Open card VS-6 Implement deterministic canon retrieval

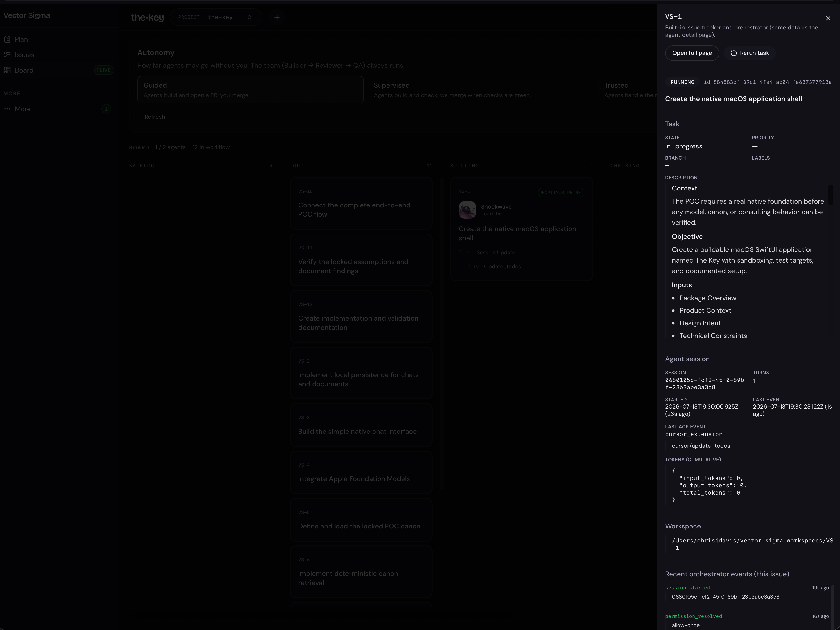(361, 572)
